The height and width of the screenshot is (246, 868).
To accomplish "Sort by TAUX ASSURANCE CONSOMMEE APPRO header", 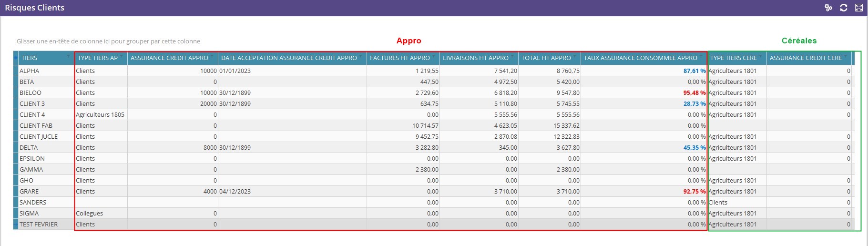I will coord(640,58).
